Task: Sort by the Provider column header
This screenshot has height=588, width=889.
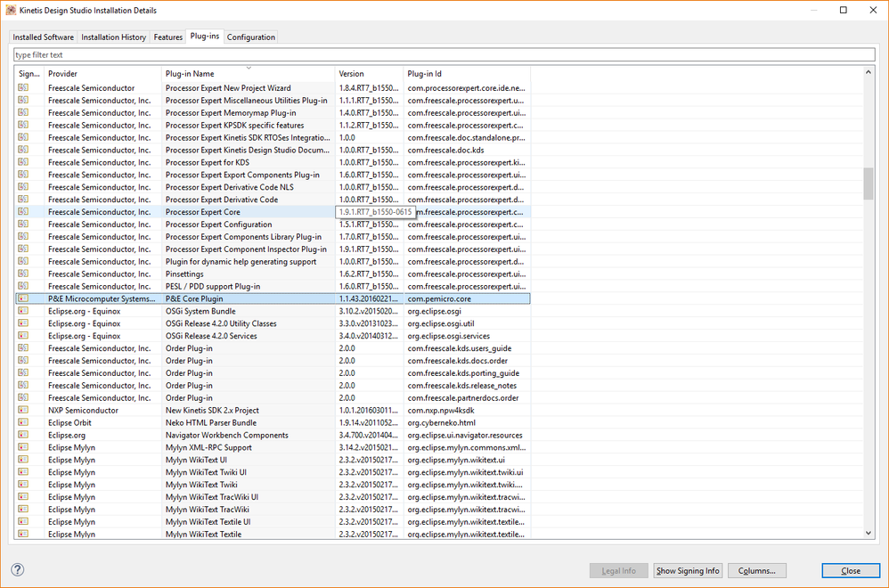Action: pyautogui.click(x=102, y=74)
